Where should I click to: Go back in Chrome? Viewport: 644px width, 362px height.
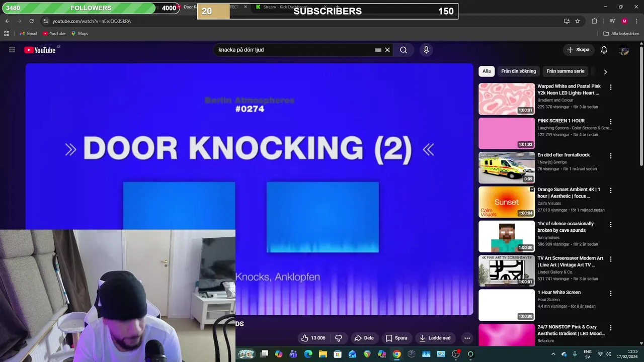[x=7, y=21]
